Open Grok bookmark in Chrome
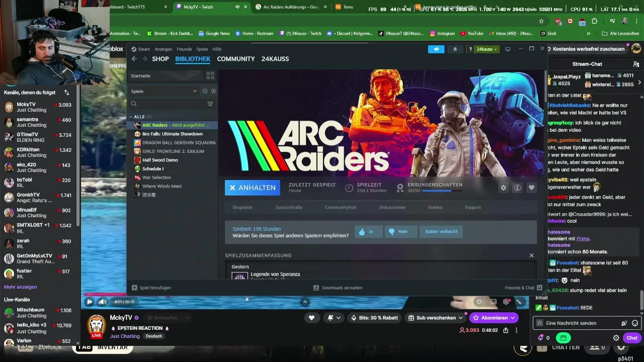This screenshot has height=362, width=644. pyautogui.click(x=548, y=34)
